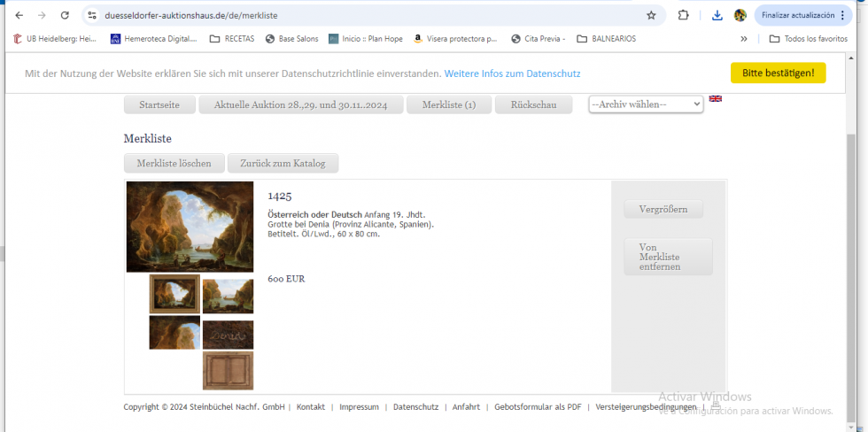Screen dimensions: 868x432
Task: Reload the page with refresh icon
Action: point(65,15)
